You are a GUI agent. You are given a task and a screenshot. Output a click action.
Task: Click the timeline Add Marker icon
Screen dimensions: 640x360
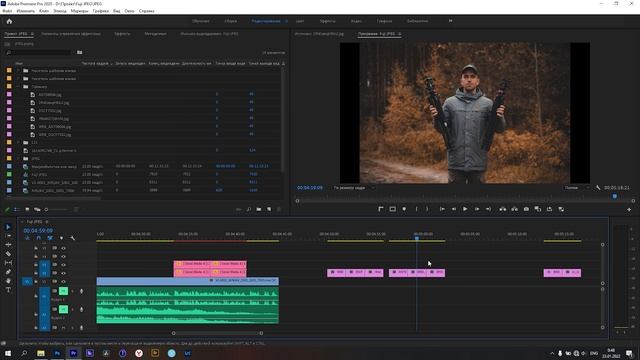pyautogui.click(x=61, y=238)
